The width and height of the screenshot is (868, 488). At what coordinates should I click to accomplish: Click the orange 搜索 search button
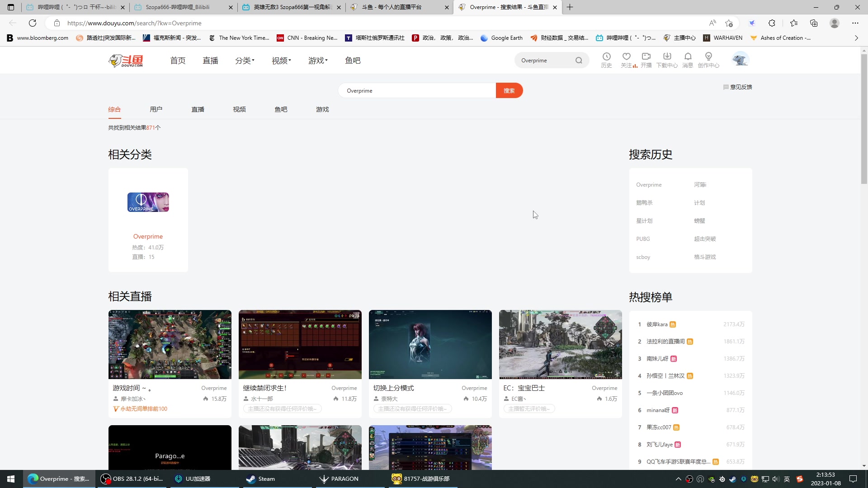click(x=509, y=91)
